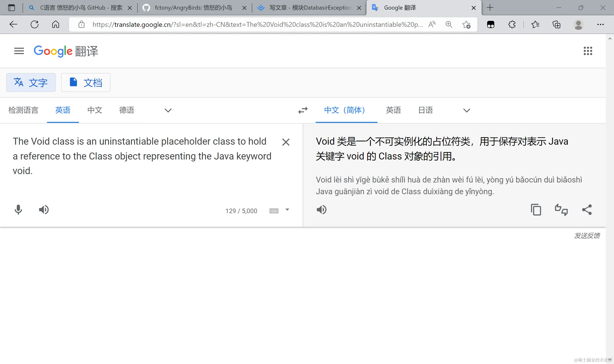Select 检测语言 as source language
Image resolution: width=614 pixels, height=364 pixels.
click(x=23, y=110)
